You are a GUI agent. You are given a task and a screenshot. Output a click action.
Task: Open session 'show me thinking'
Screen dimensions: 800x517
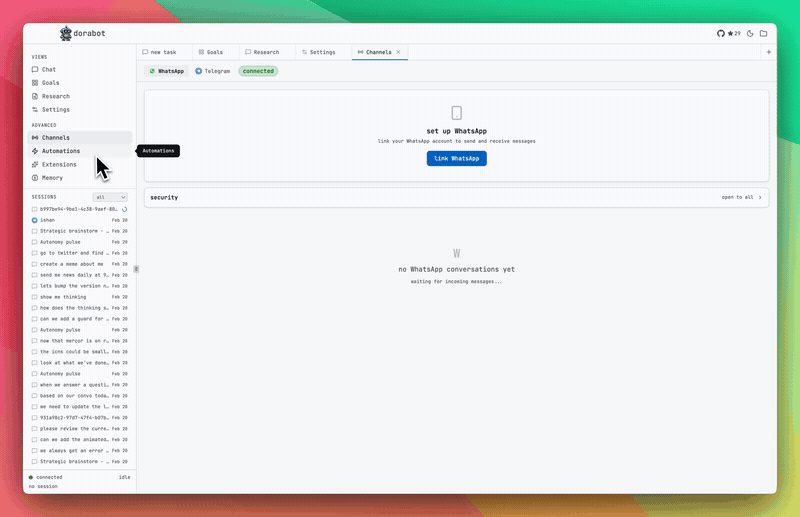point(80,297)
